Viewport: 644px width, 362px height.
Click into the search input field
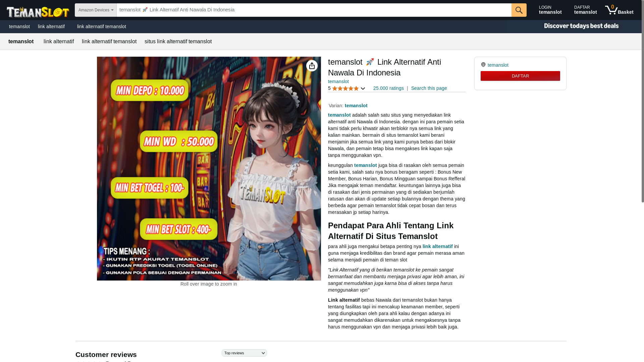314,10
